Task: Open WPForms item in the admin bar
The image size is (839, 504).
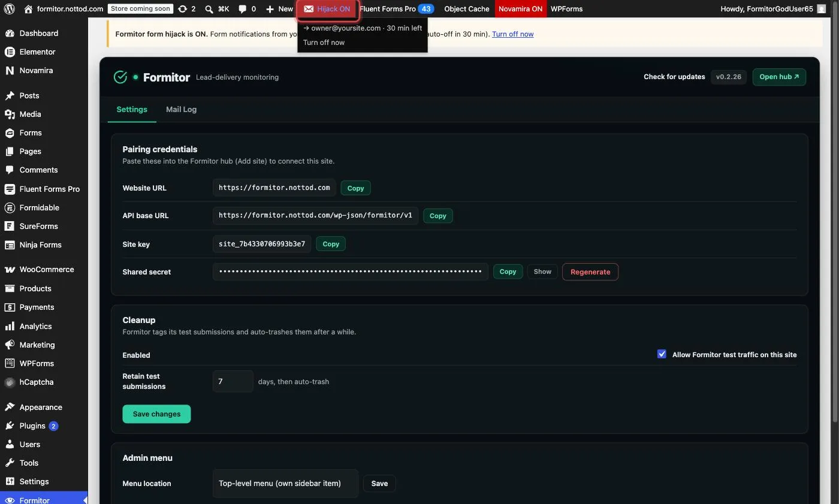Action: tap(567, 9)
